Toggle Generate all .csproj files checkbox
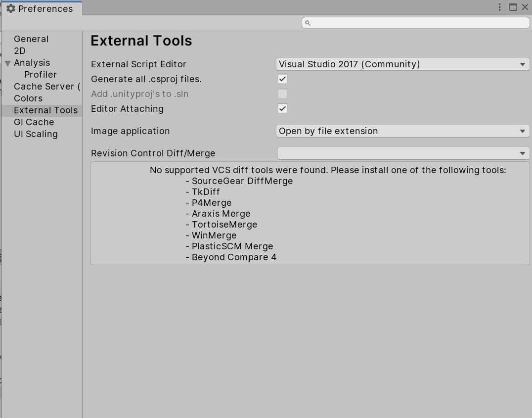 [282, 79]
